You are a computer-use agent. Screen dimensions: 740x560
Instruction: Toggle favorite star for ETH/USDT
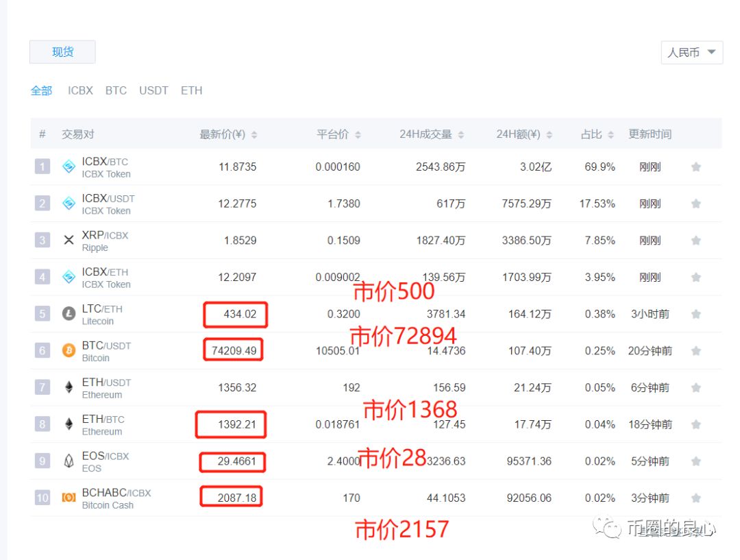point(695,388)
